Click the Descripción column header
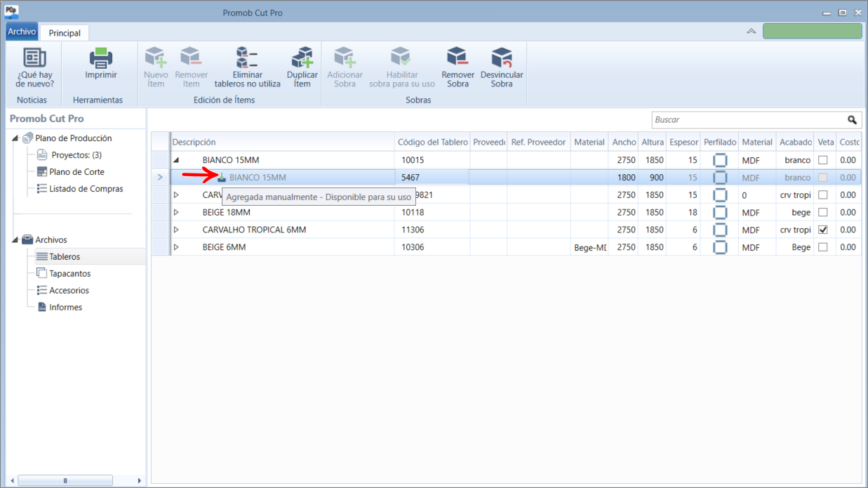This screenshot has width=868, height=488. pyautogui.click(x=282, y=142)
